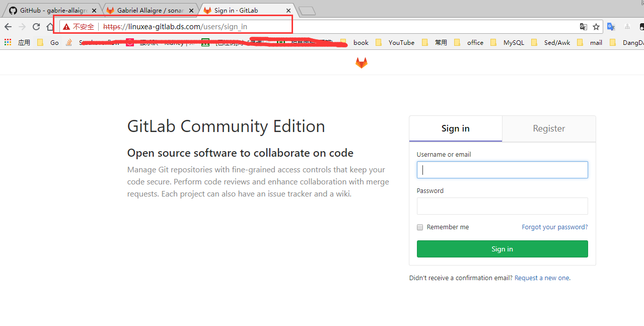644x326 pixels.
Task: Click the translate page icon in address bar
Action: tap(583, 27)
